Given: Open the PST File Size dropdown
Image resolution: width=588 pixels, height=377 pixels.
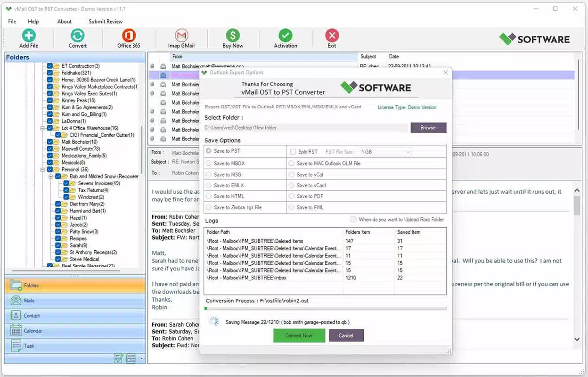Looking at the screenshot, I should click(385, 152).
